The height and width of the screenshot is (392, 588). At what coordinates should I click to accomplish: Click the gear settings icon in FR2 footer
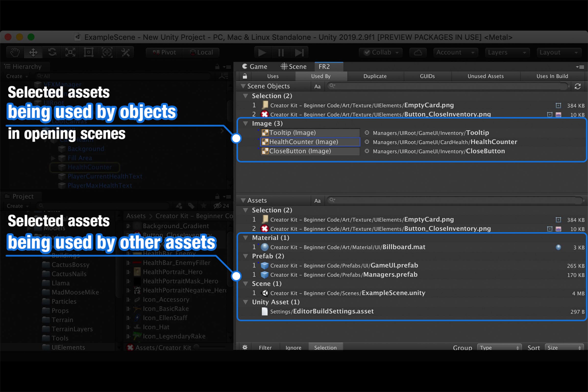(x=245, y=347)
